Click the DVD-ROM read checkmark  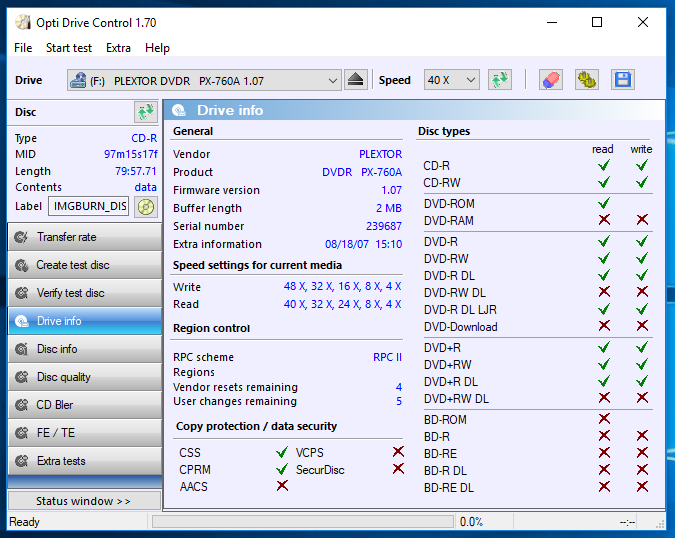[604, 203]
